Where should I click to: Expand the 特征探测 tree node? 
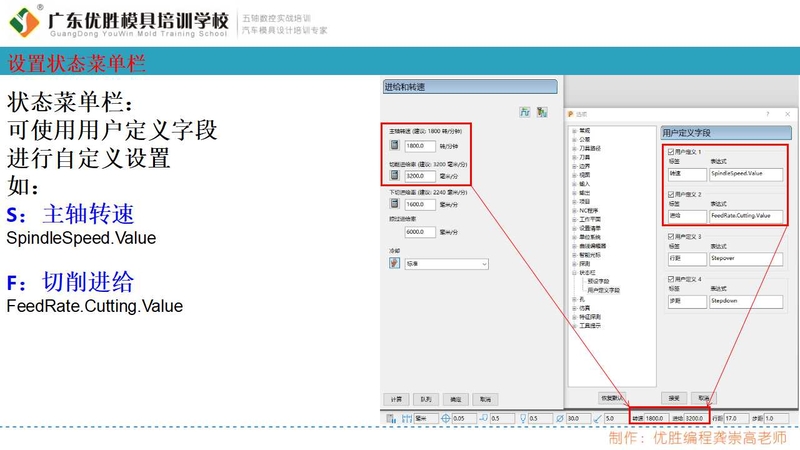click(574, 317)
